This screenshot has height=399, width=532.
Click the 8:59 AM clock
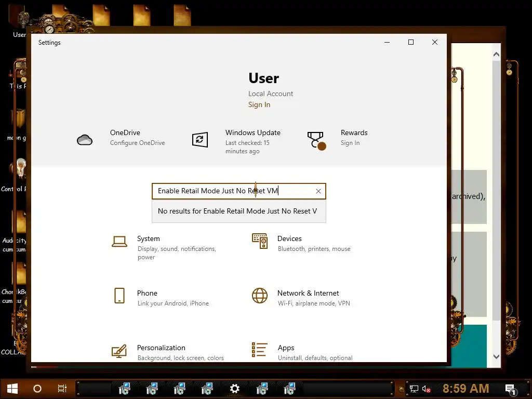click(466, 389)
